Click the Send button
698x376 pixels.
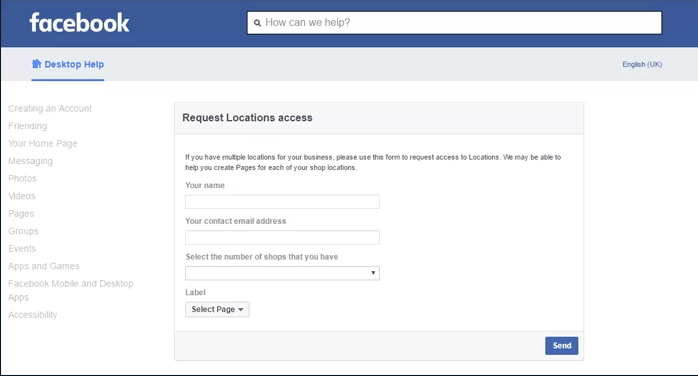pos(562,346)
